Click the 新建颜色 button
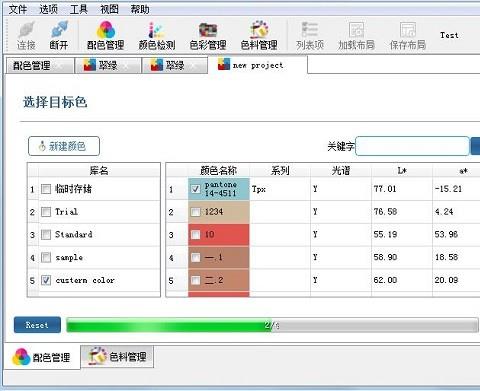The image size is (480, 391). [x=64, y=146]
